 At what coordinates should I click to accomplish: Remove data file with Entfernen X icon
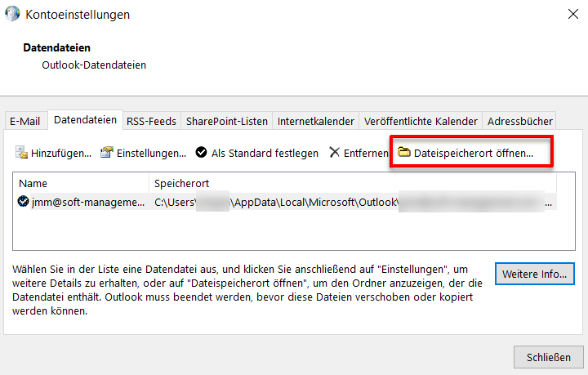tap(334, 152)
